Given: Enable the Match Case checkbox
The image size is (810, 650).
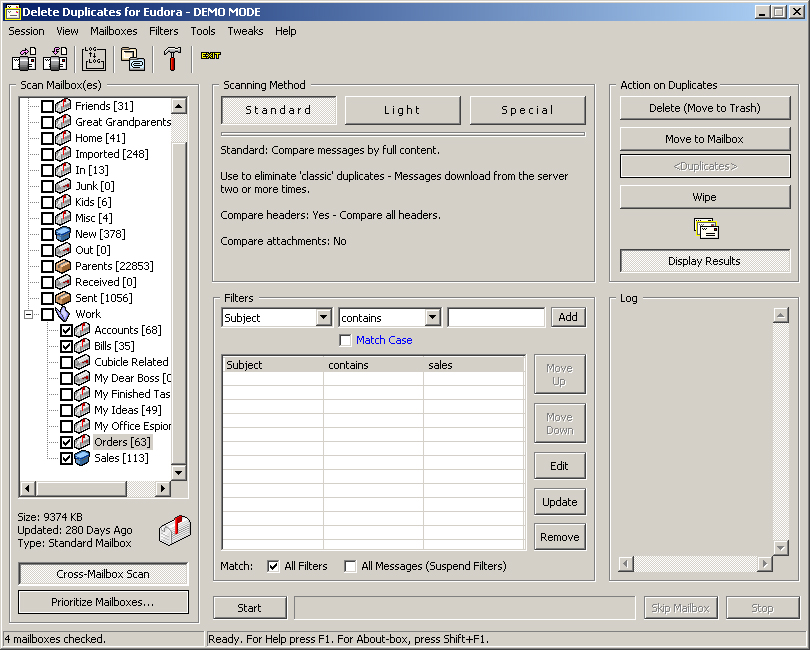Looking at the screenshot, I should [346, 340].
